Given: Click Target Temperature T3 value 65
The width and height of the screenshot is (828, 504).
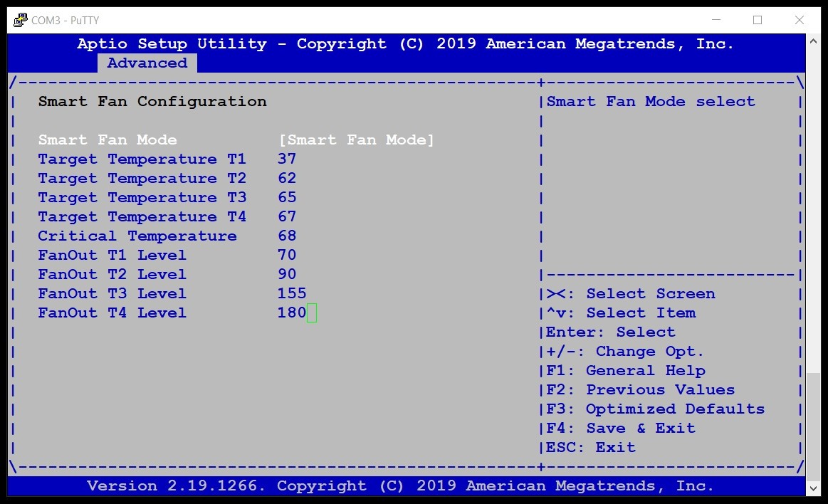Looking at the screenshot, I should pyautogui.click(x=287, y=197).
